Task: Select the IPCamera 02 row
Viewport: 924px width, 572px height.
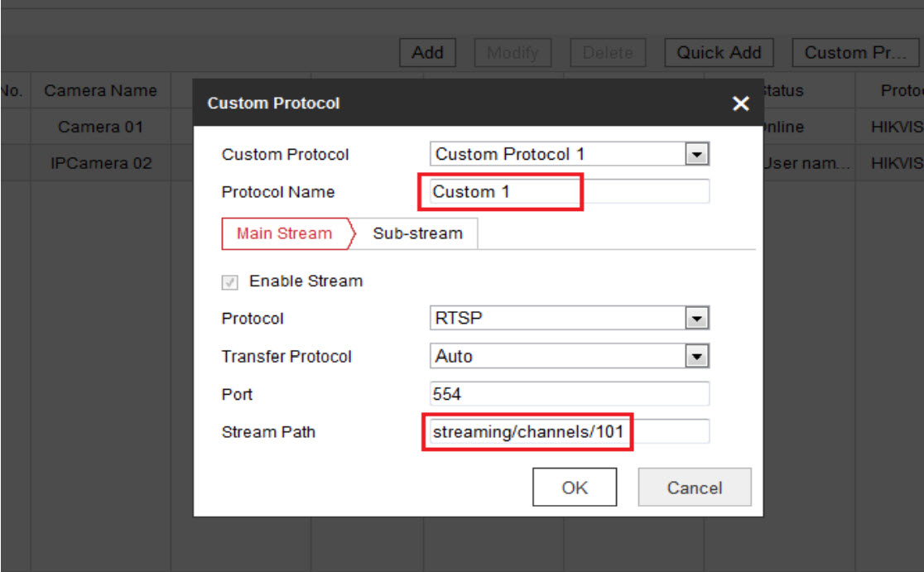Action: [x=100, y=163]
